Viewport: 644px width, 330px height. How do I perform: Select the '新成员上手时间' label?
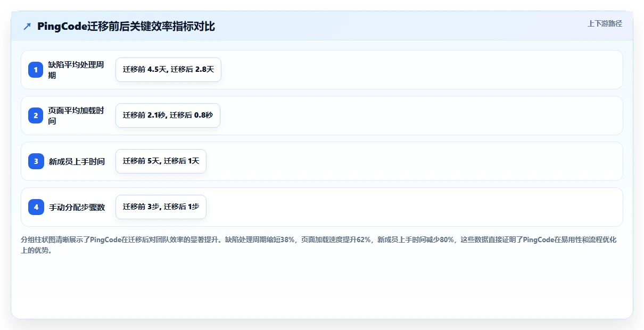77,161
